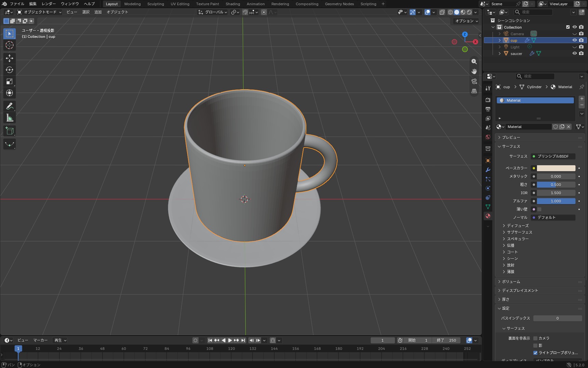Open the レンダー menu
This screenshot has height=368, width=588.
[x=49, y=4]
